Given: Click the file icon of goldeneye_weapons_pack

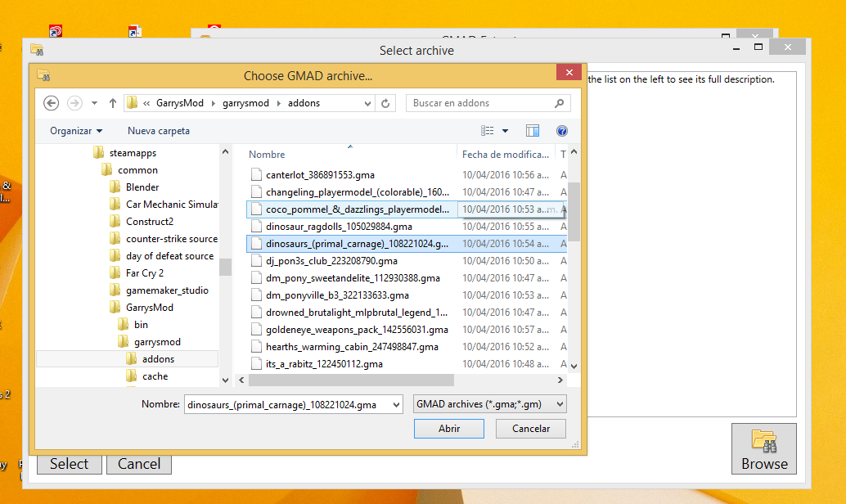Looking at the screenshot, I should click(x=256, y=329).
